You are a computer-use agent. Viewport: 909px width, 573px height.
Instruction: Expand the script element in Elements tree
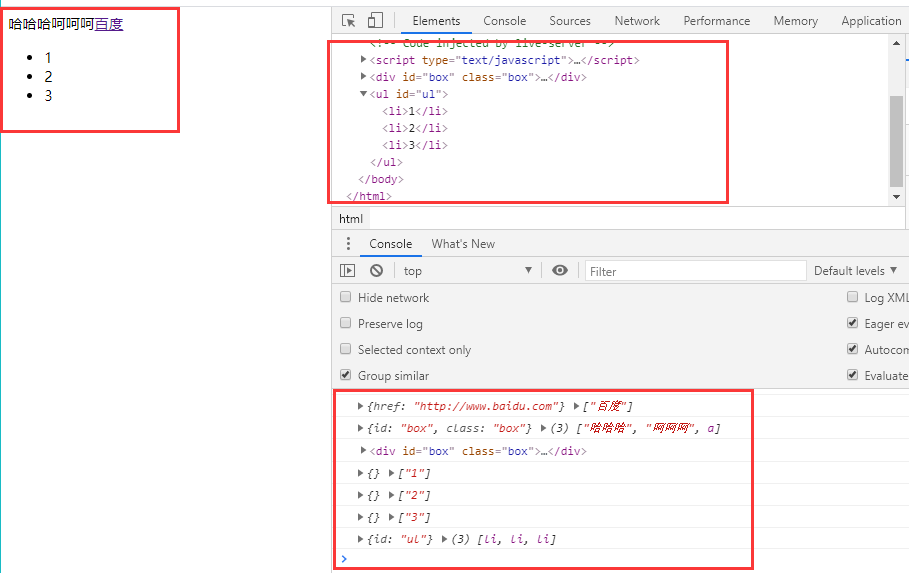click(363, 59)
